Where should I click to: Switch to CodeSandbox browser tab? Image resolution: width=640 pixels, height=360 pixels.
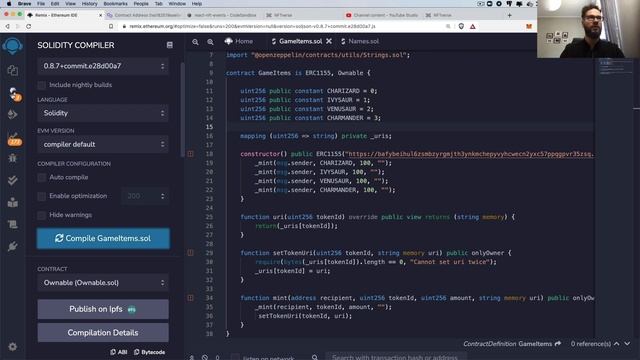pyautogui.click(x=222, y=15)
